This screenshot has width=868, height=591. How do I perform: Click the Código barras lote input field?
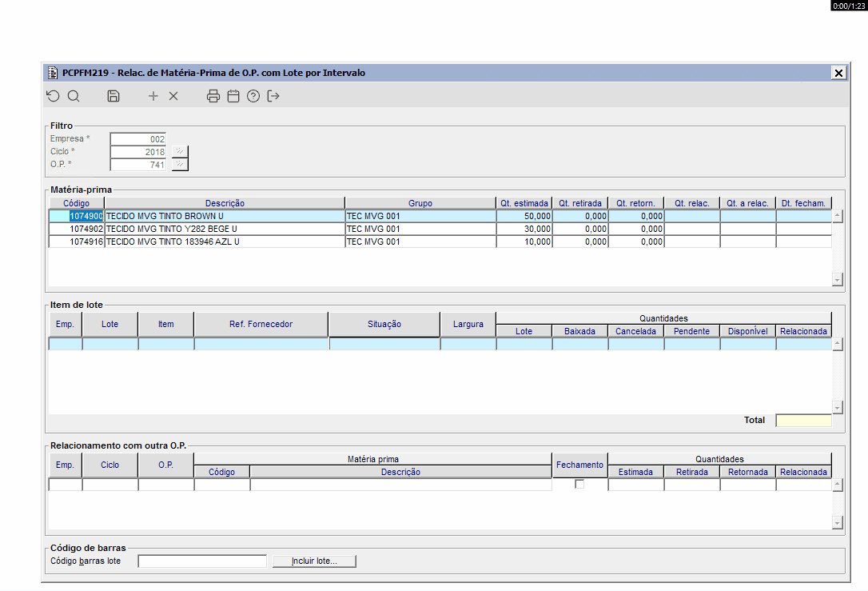202,561
